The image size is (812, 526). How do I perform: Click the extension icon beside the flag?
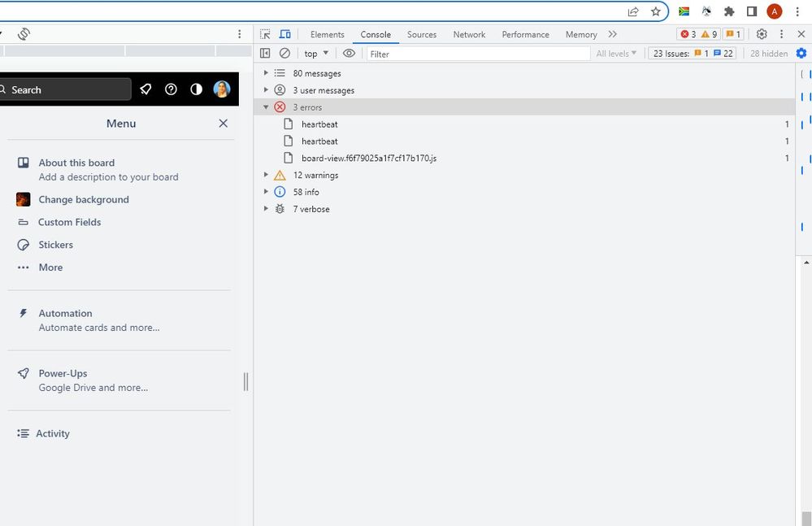(706, 11)
